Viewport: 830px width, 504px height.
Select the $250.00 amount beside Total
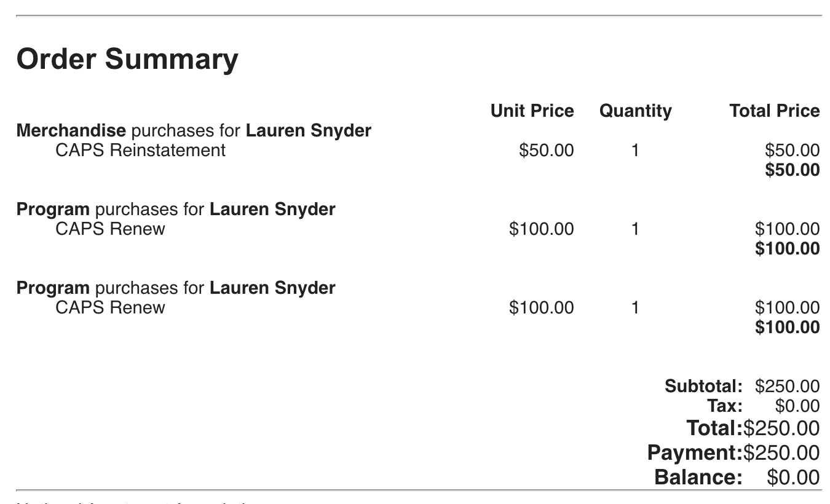tap(781, 428)
